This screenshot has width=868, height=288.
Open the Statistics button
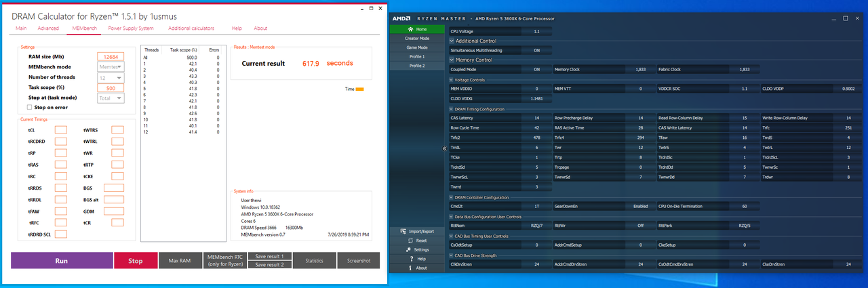[315, 260]
